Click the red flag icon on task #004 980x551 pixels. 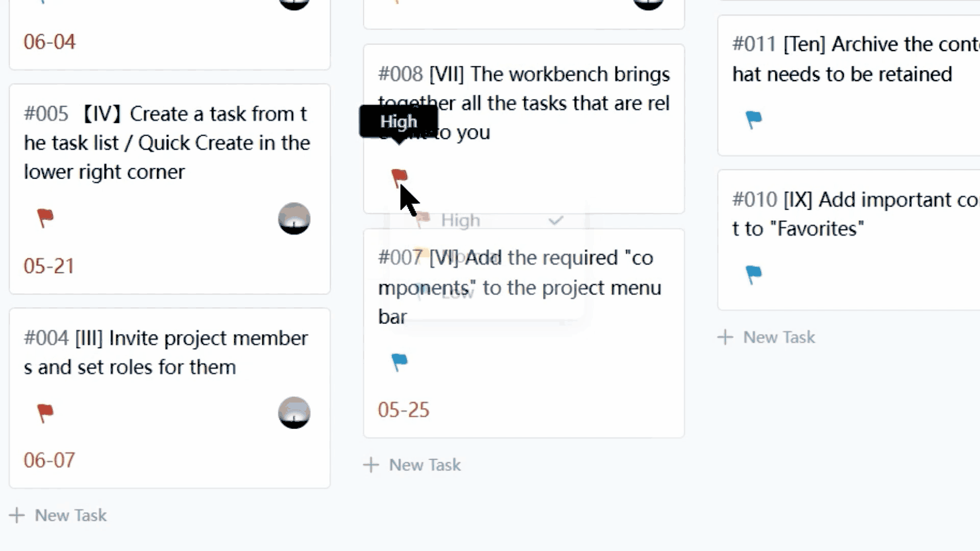click(x=45, y=412)
